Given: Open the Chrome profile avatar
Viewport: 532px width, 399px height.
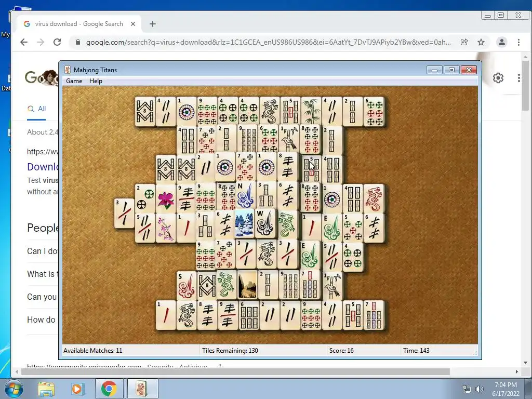Looking at the screenshot, I should (x=502, y=42).
